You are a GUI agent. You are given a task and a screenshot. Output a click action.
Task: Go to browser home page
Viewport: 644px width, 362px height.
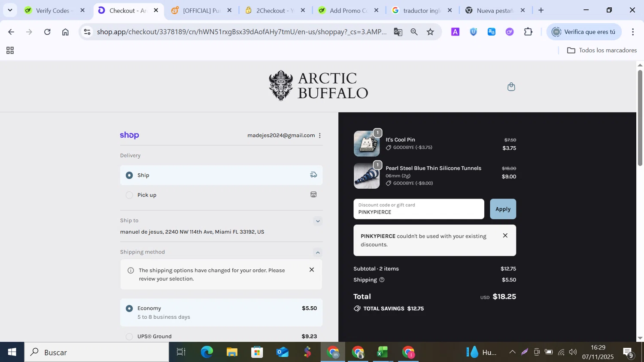coord(65,32)
